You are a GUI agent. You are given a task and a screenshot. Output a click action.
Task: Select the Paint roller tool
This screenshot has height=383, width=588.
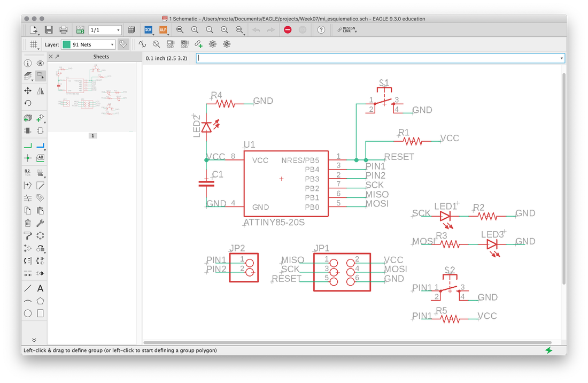(x=28, y=235)
